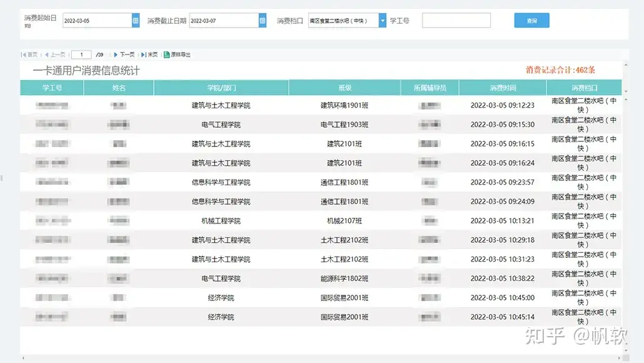644x363 pixels.
Task: Click the page number input box
Action: pos(81,54)
